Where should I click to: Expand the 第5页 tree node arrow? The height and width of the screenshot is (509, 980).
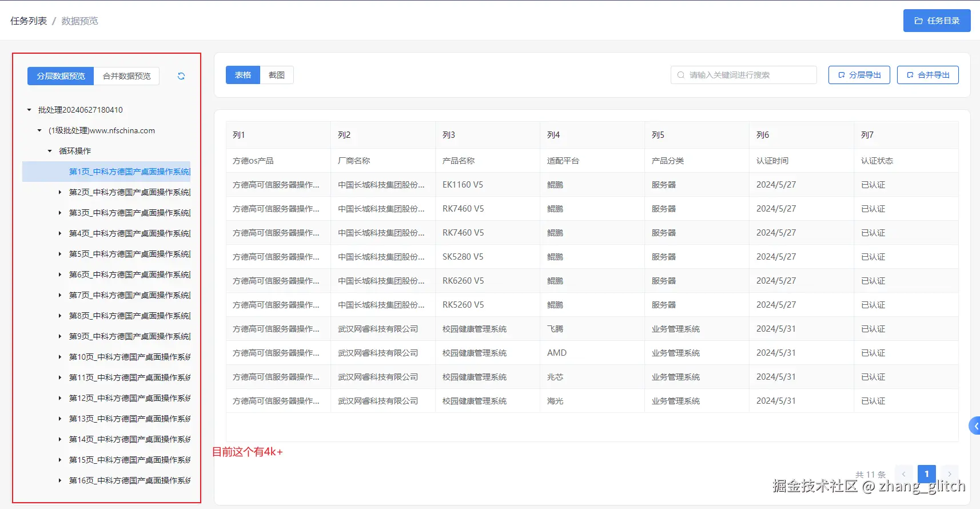[59, 254]
